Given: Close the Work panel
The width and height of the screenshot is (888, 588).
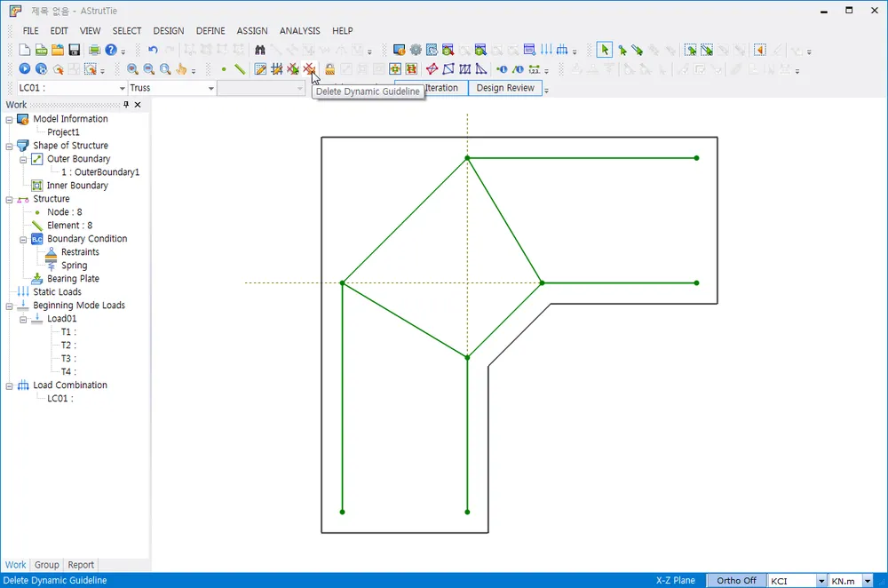Looking at the screenshot, I should click(138, 104).
